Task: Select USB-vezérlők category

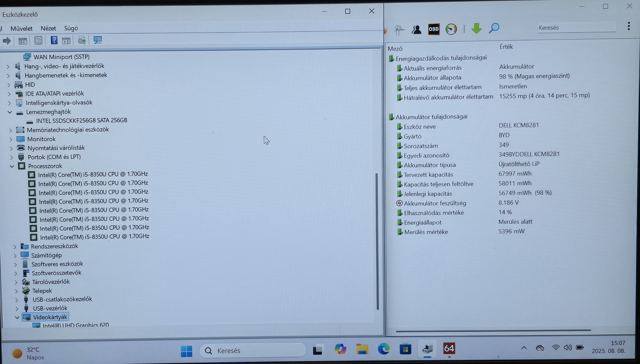Action: tap(50, 308)
